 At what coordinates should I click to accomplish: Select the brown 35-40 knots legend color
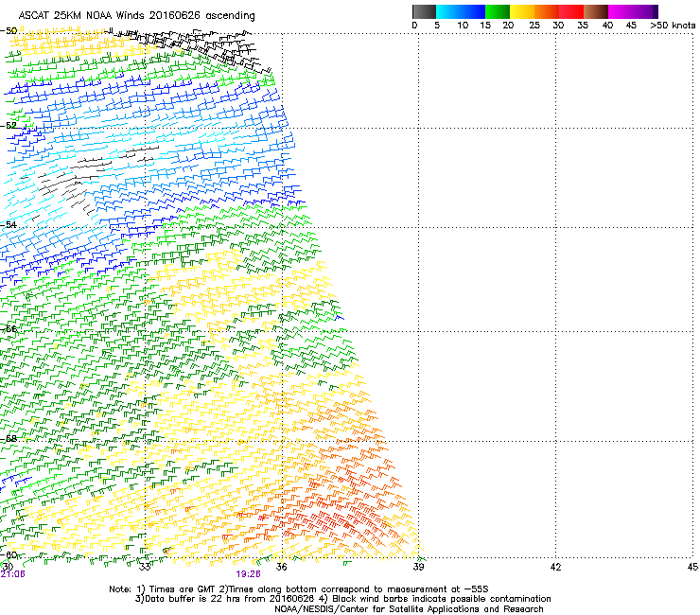[x=596, y=11]
